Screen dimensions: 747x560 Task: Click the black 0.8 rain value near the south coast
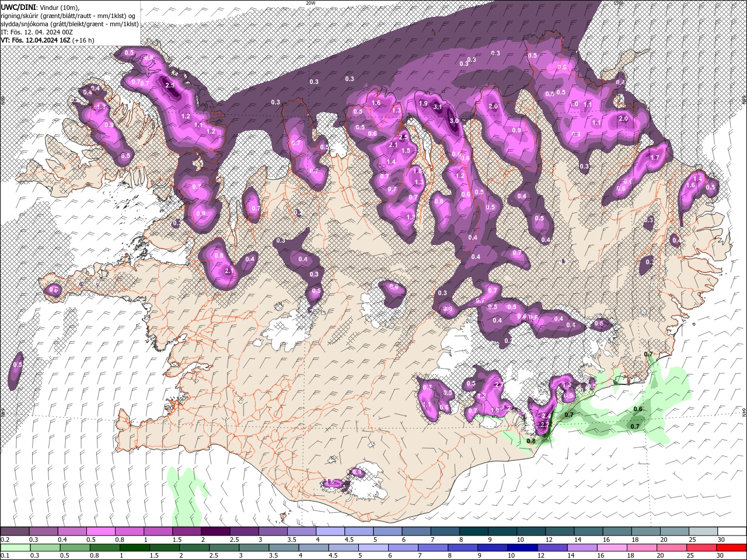pyautogui.click(x=530, y=441)
